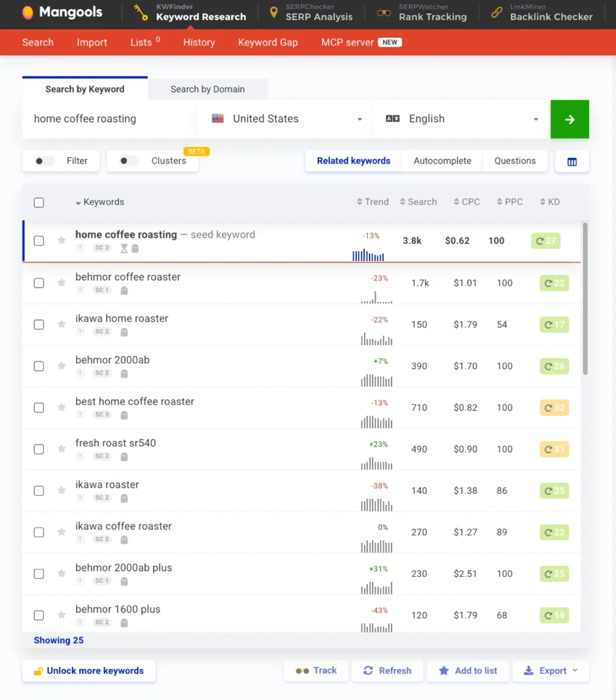This screenshot has height=700, width=616.
Task: Click the Add to list button
Action: click(468, 671)
